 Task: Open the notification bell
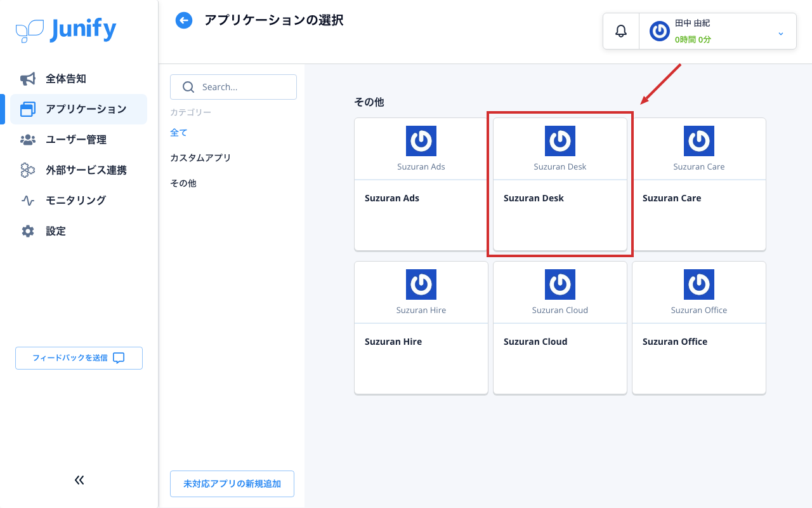click(621, 31)
